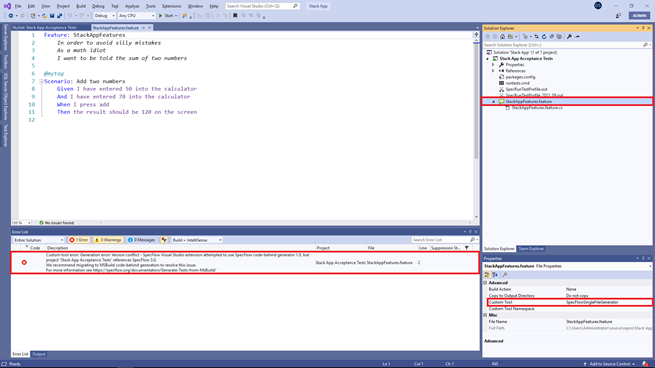The width and height of the screenshot is (655, 368).
Task: Click the Solution Explorer Preview Selected Items icon
Action: coord(577,37)
